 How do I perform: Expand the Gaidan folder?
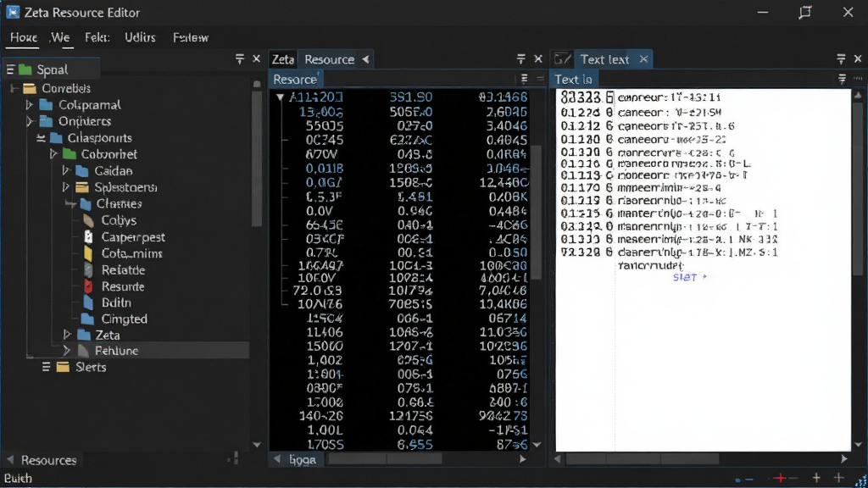coord(65,170)
